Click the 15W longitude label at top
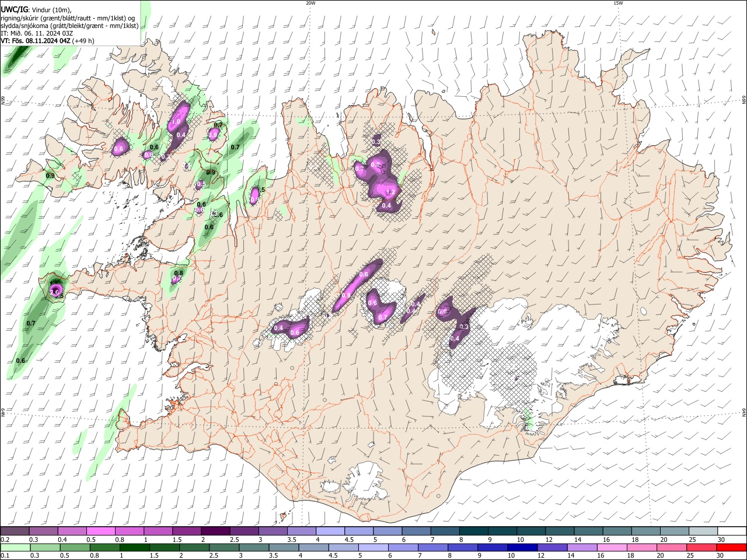The width and height of the screenshot is (747, 560). [618, 3]
